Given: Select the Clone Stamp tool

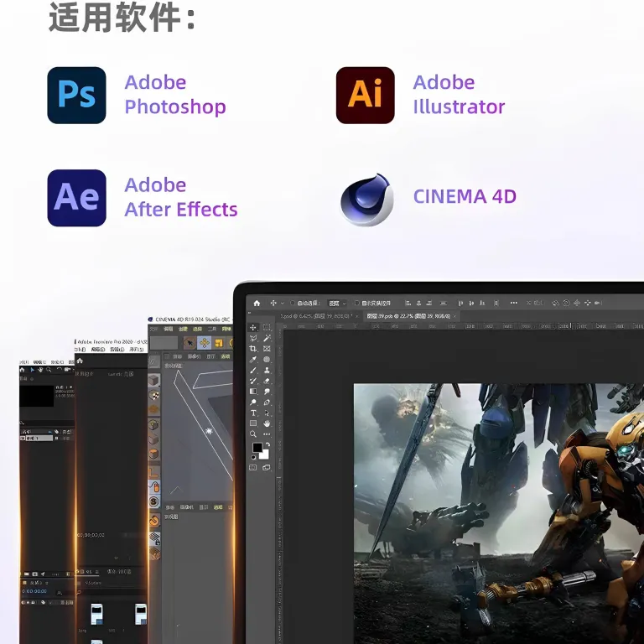Looking at the screenshot, I should [267, 370].
